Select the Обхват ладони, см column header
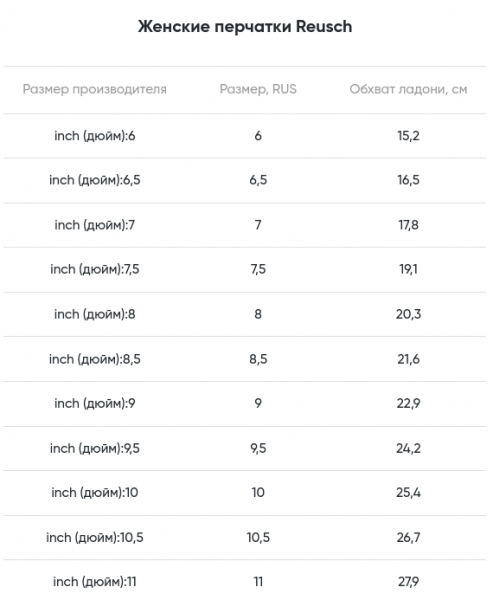The image size is (493, 600). click(408, 89)
